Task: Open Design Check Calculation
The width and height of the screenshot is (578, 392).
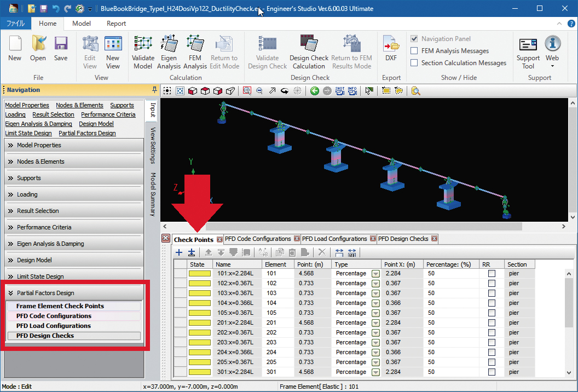Action: 309,52
